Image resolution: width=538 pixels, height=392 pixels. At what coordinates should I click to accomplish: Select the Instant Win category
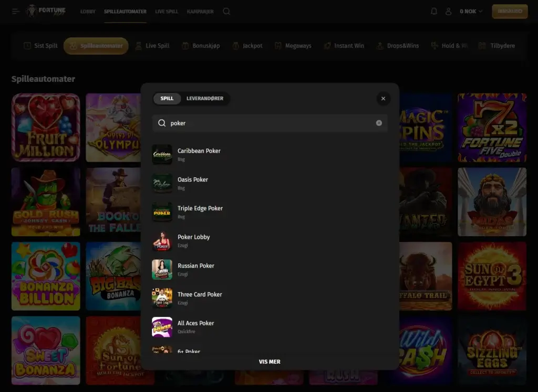(344, 46)
